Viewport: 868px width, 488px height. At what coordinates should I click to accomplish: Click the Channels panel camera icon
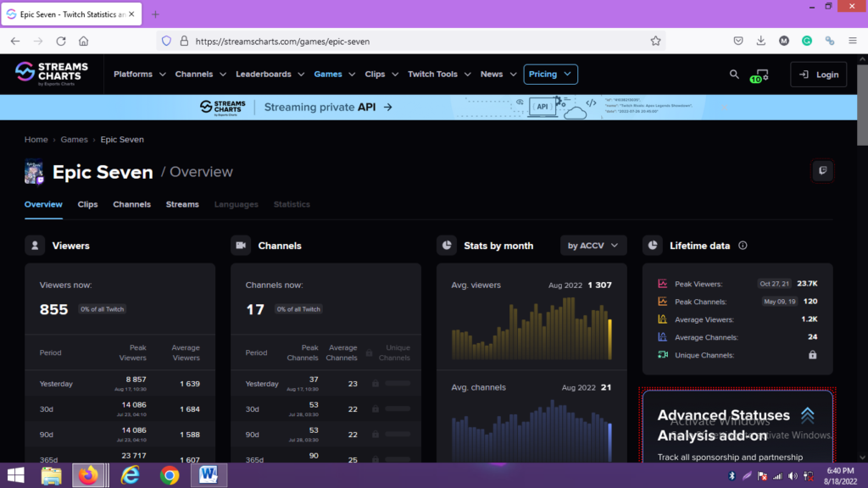pos(241,246)
